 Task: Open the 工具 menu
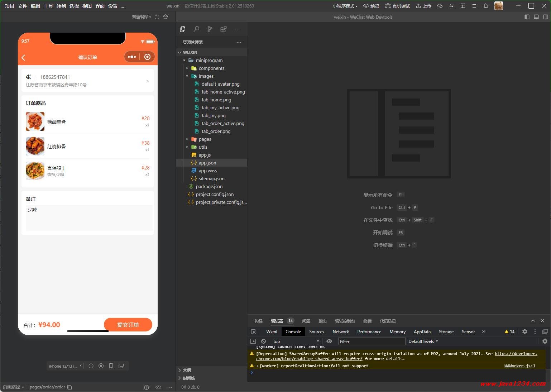point(48,6)
